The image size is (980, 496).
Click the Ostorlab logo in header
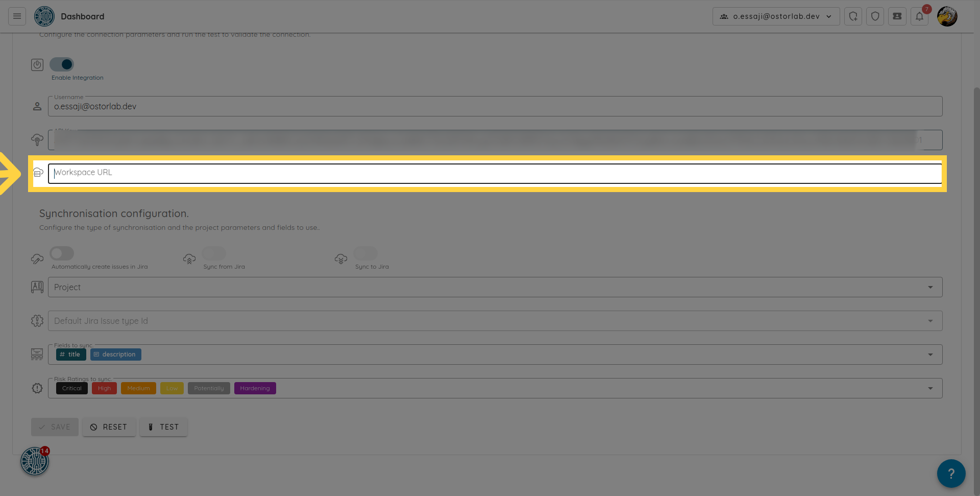click(44, 16)
